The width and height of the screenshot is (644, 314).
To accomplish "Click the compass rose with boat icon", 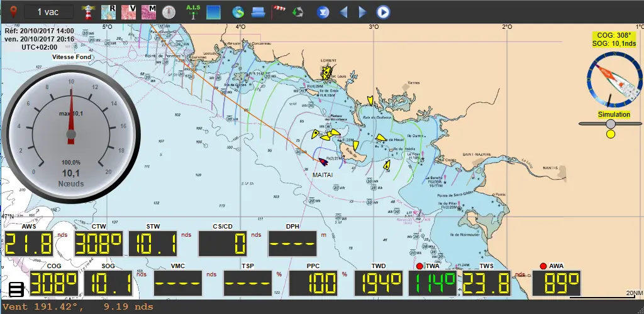I will tap(614, 80).
